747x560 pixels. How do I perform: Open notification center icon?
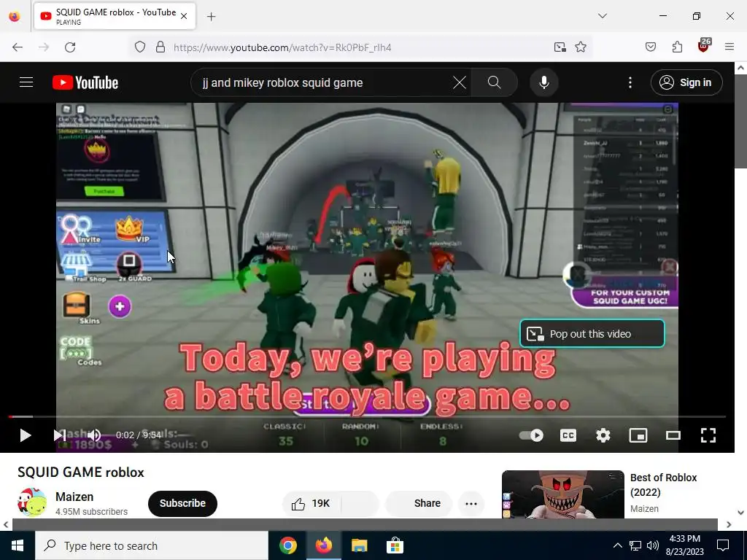(x=723, y=545)
